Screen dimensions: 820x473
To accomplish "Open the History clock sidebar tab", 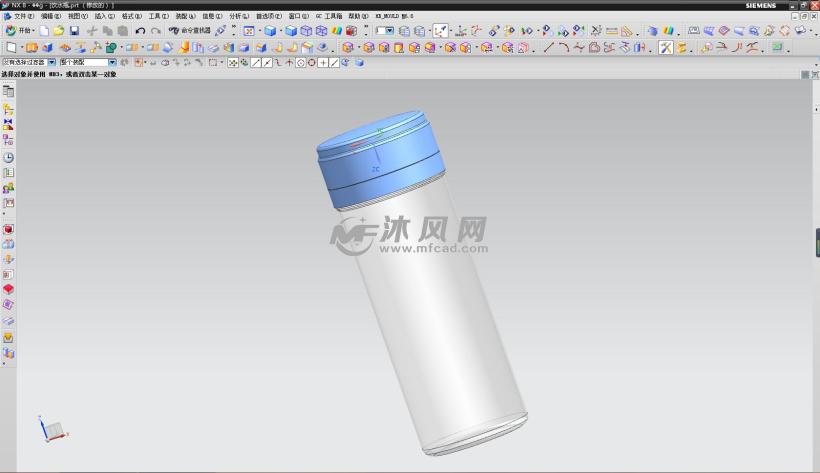I will [x=8, y=157].
